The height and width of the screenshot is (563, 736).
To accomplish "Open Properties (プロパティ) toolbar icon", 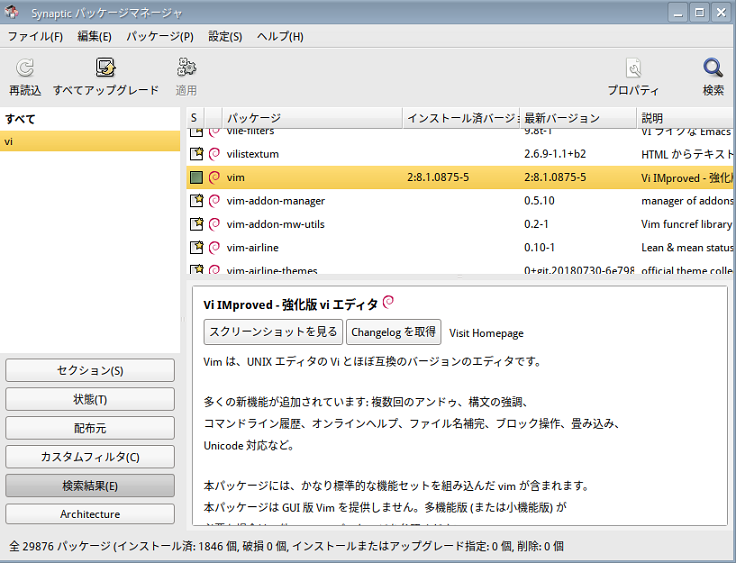I will pos(633,69).
